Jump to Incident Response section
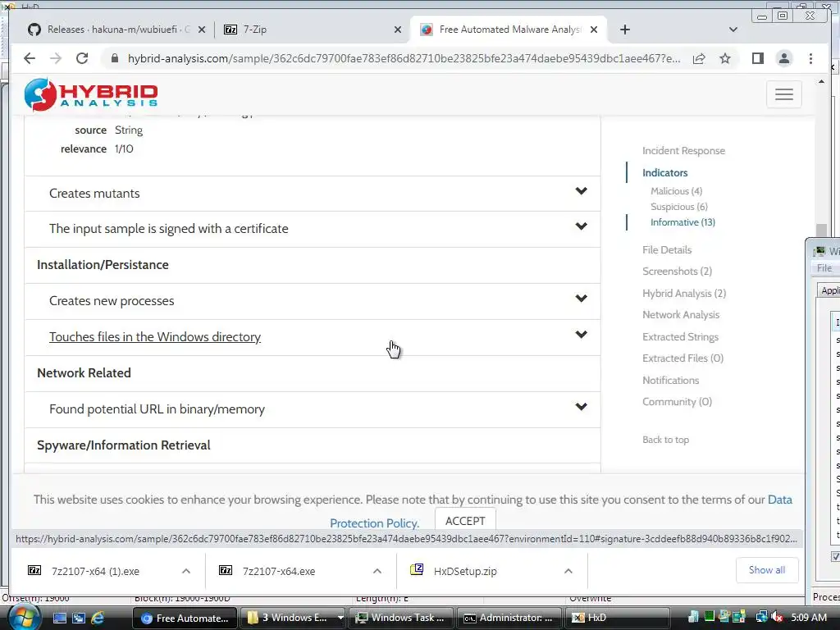Image resolution: width=840 pixels, height=630 pixels. pos(683,151)
